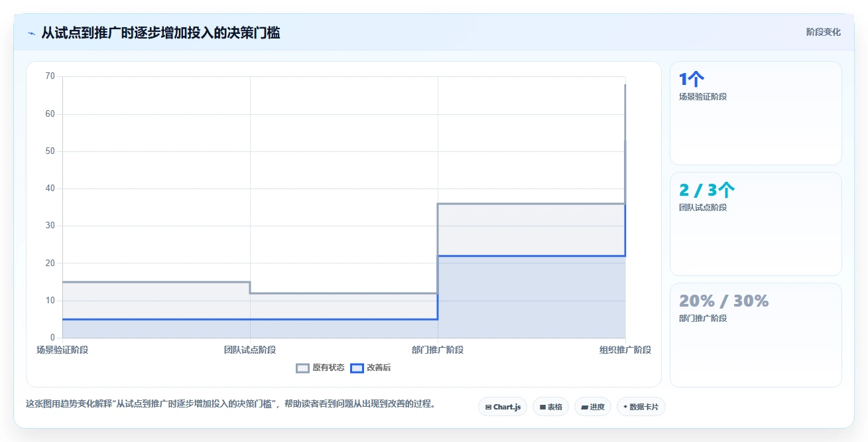Click the y-axis value 50
868x442 pixels.
click(x=50, y=151)
